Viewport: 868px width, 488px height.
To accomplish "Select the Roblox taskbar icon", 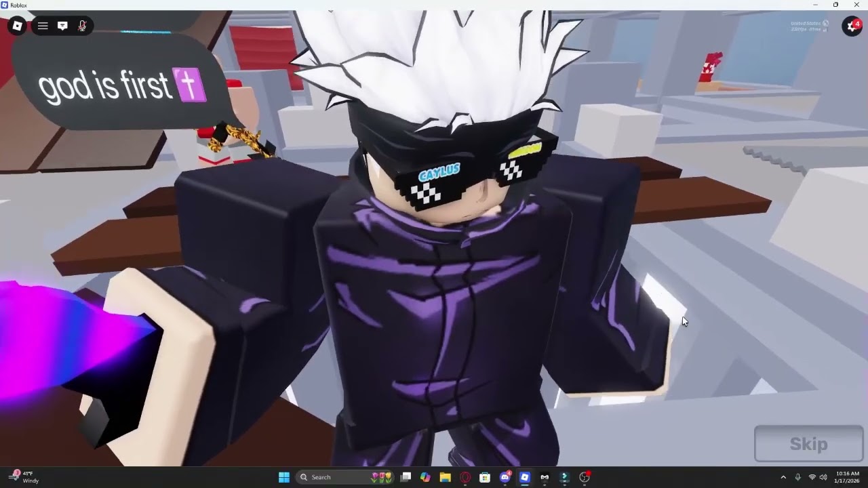I will click(x=525, y=477).
